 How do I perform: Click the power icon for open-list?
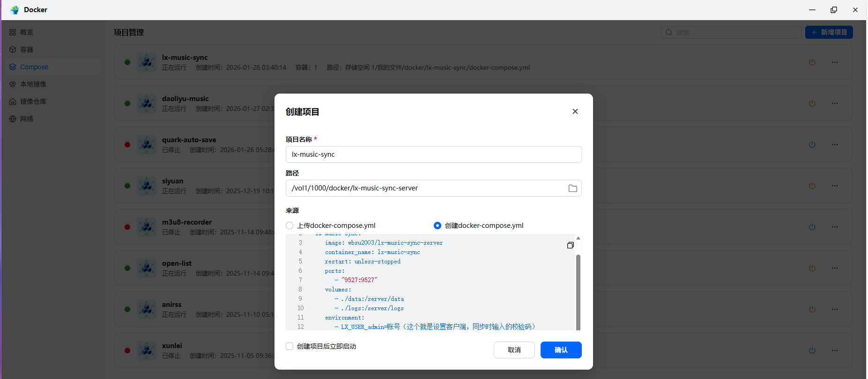pyautogui.click(x=812, y=268)
